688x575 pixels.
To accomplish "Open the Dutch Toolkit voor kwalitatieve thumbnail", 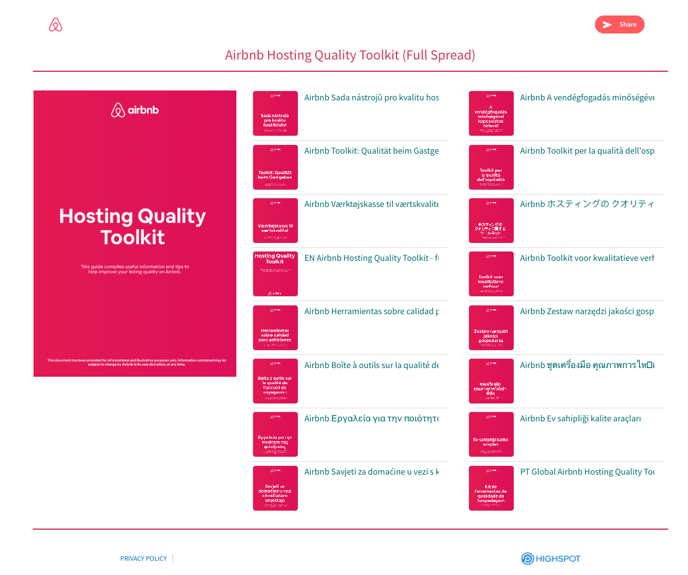I will [x=491, y=274].
